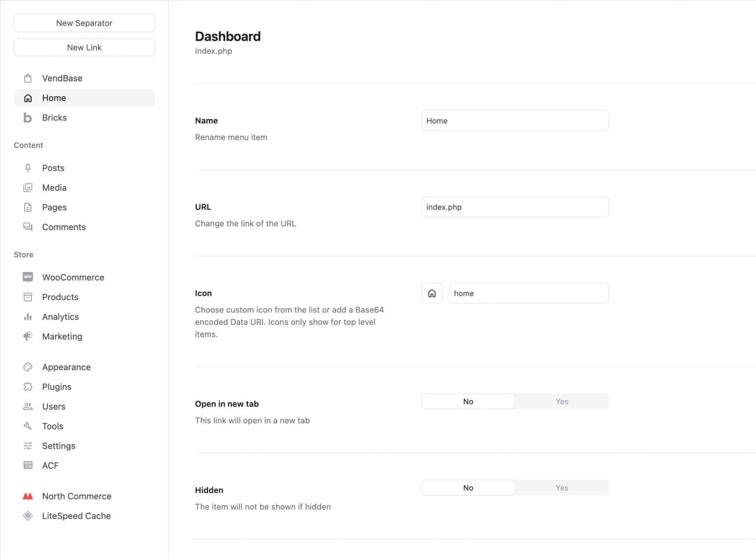This screenshot has width=756, height=559.
Task: Select the North Commerce red icon
Action: click(28, 496)
